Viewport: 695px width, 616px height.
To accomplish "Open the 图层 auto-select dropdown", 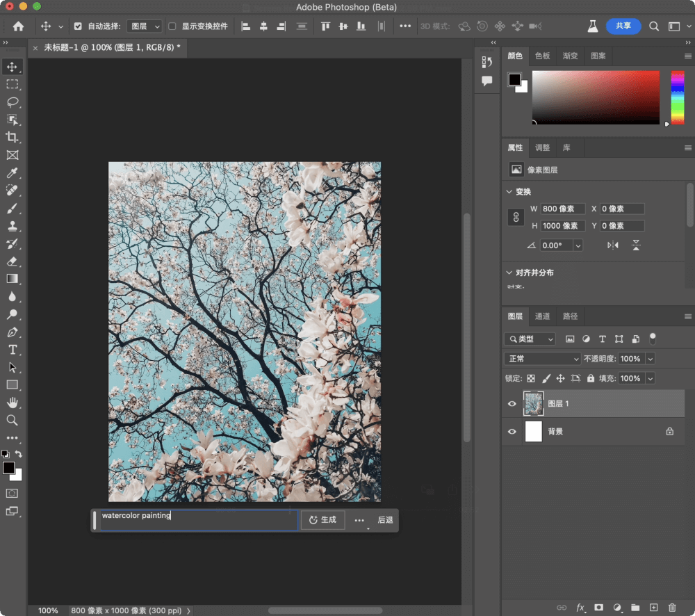I will pos(145,26).
